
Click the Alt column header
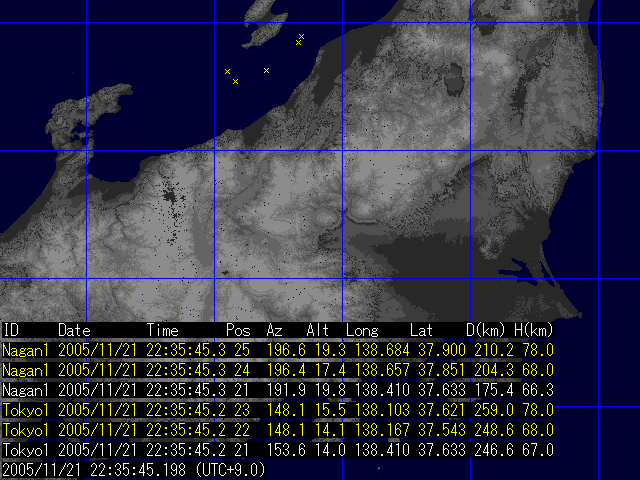[317, 330]
